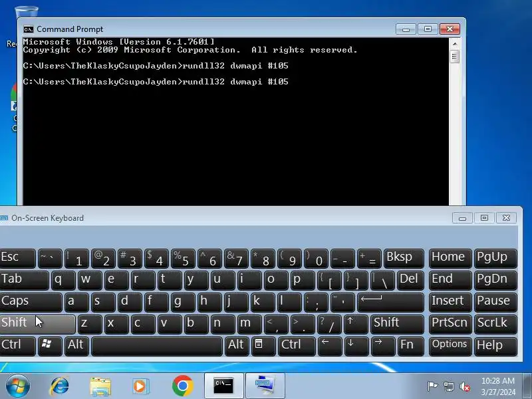Open Action Center flag icon in tray
The image size is (532, 399).
pos(432,386)
